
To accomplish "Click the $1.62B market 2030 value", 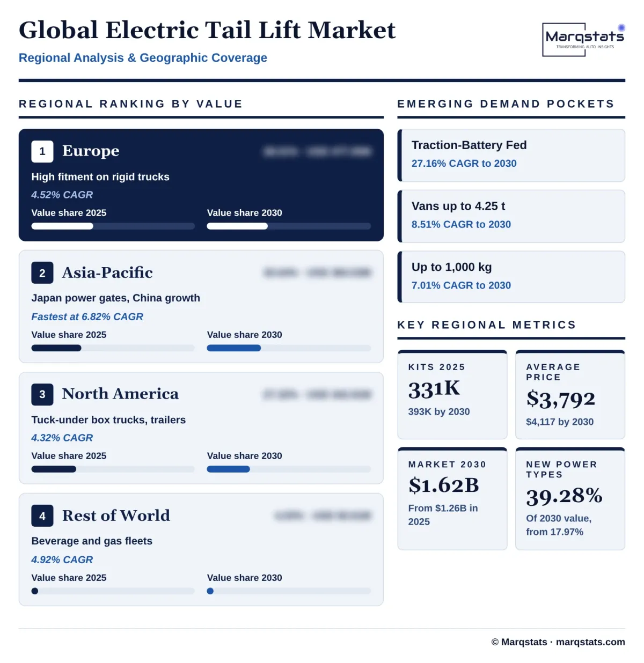I will tap(444, 485).
